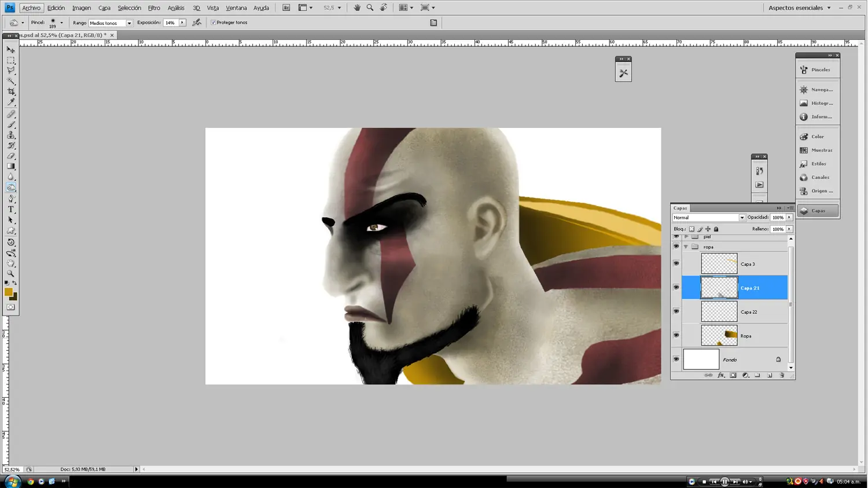Viewport: 868px width, 488px height.
Task: Add a layer style with fx icon
Action: pyautogui.click(x=721, y=376)
